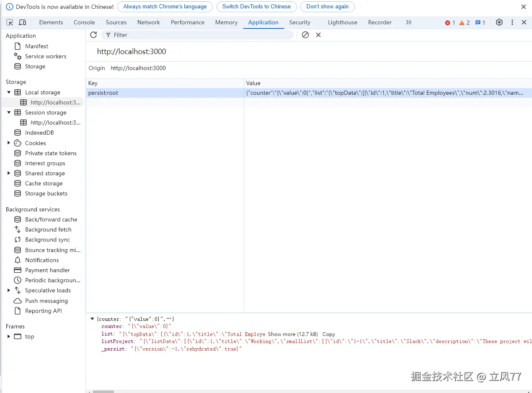Expand the Shared storage tree
Viewport: 532px width, 393px height.
[9, 173]
